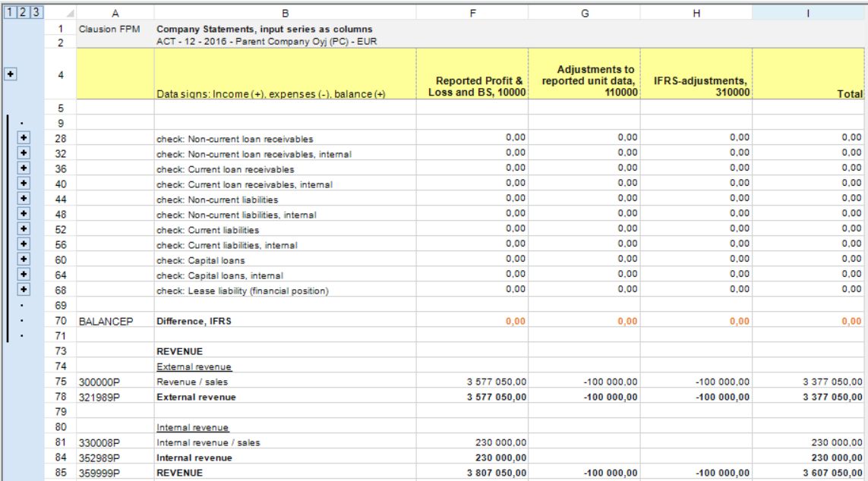The image size is (868, 481).
Task: Click outline level 3 button
Action: click(36, 12)
